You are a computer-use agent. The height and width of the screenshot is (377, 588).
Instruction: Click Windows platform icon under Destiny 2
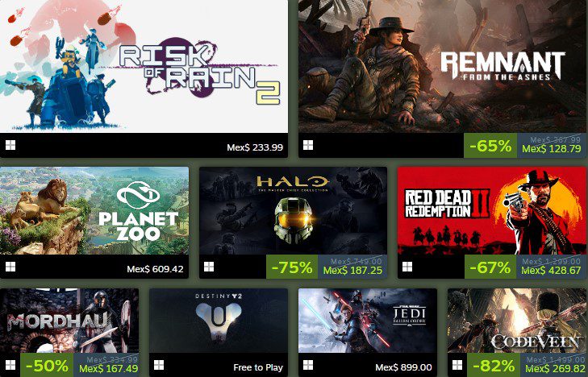coord(159,365)
